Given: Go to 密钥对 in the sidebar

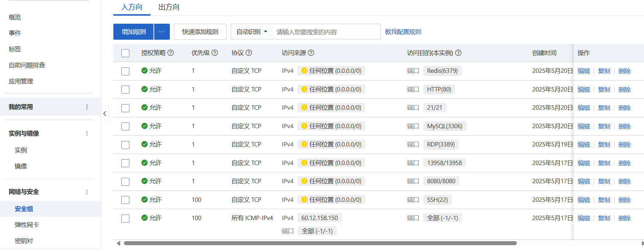Looking at the screenshot, I should [24, 241].
